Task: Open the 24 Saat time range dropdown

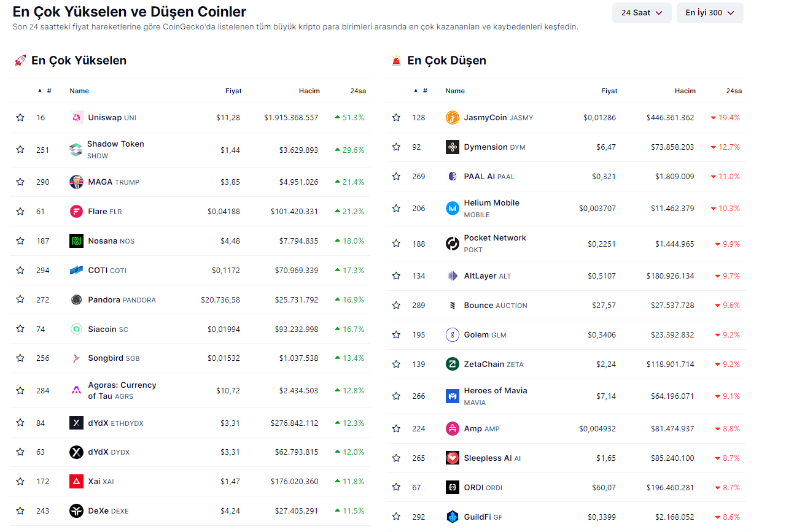Action: tap(641, 13)
